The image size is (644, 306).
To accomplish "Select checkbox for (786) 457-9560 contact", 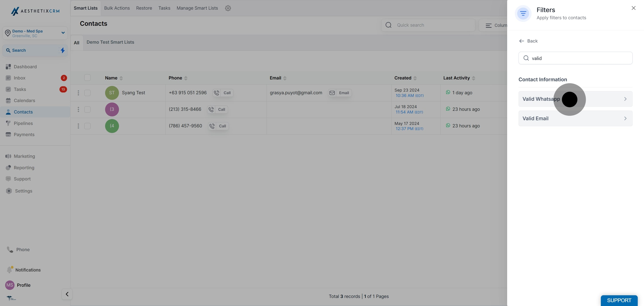I will click(x=87, y=126).
